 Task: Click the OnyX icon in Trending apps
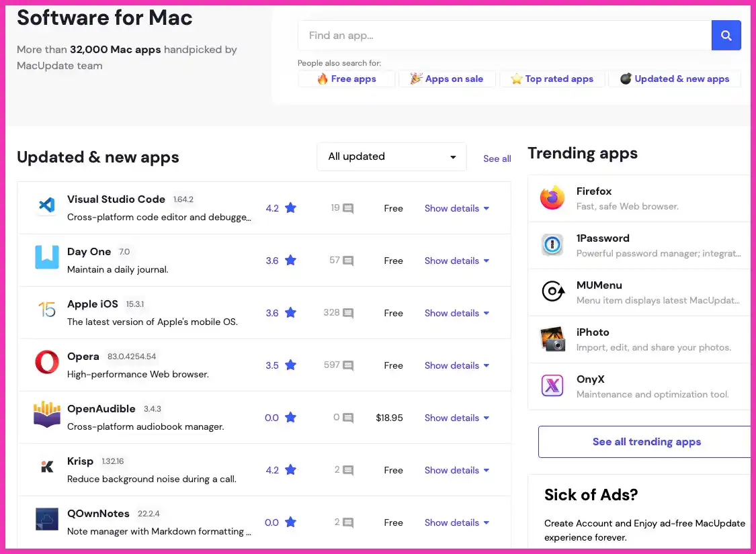(552, 385)
